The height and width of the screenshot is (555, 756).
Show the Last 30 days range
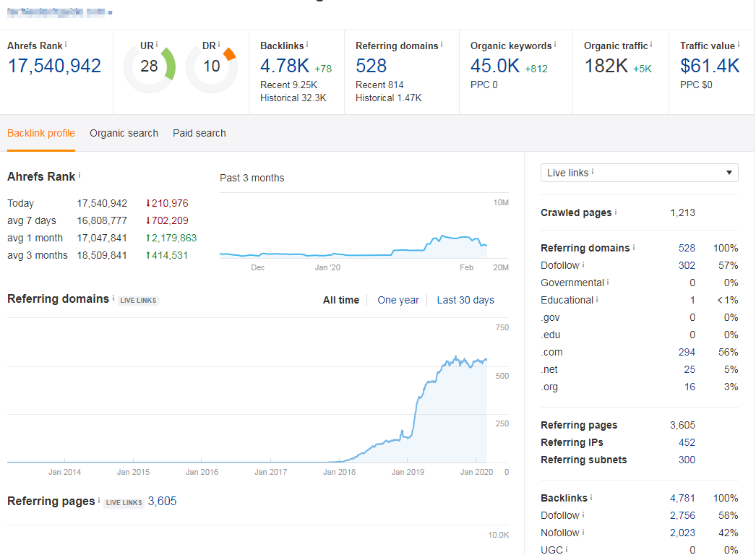click(465, 300)
